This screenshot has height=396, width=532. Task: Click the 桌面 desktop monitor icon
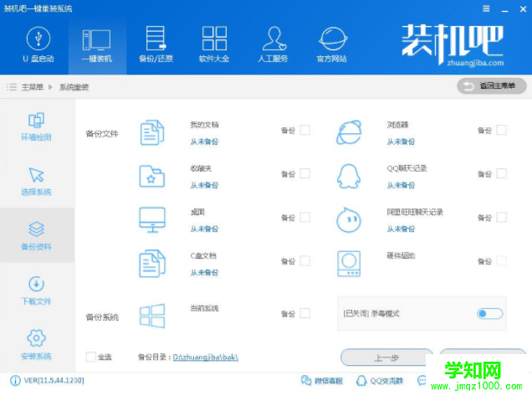pyautogui.click(x=152, y=220)
